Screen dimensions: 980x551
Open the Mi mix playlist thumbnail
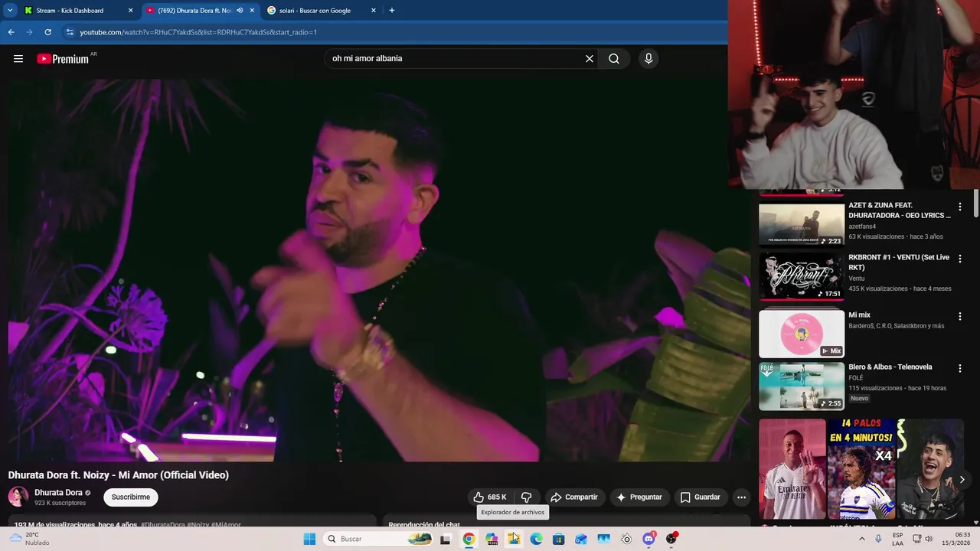tap(802, 334)
